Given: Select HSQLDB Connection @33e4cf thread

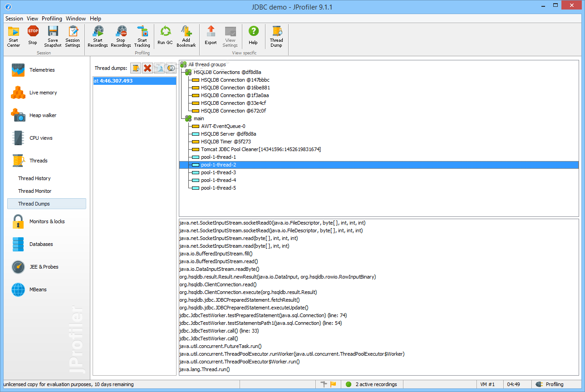Looking at the screenshot, I should coord(234,103).
